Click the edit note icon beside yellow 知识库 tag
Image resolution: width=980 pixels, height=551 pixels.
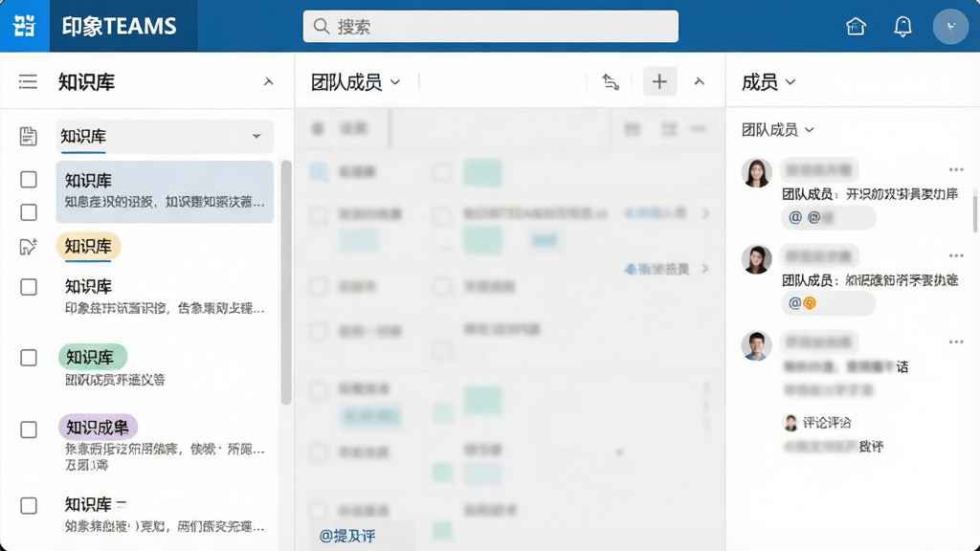[28, 247]
